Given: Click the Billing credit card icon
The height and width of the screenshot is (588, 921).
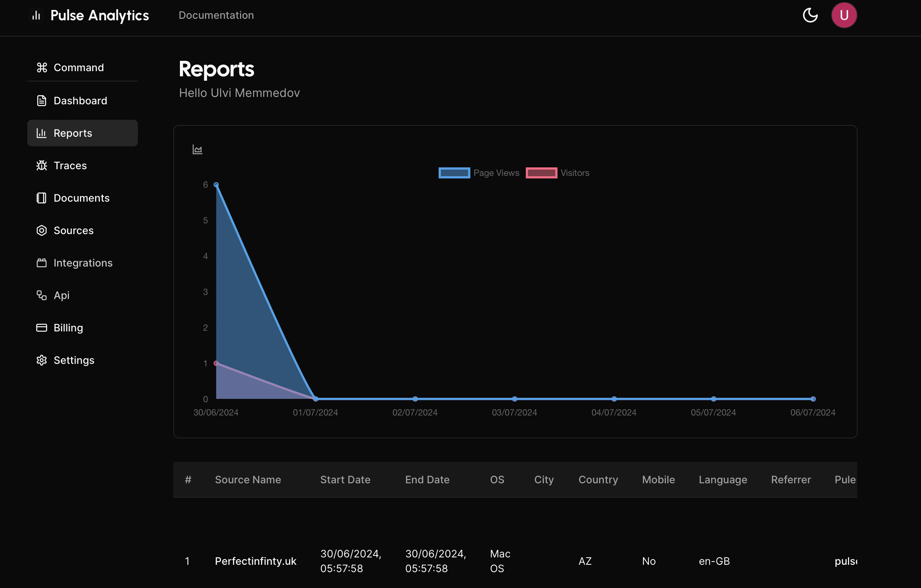Looking at the screenshot, I should (x=42, y=328).
